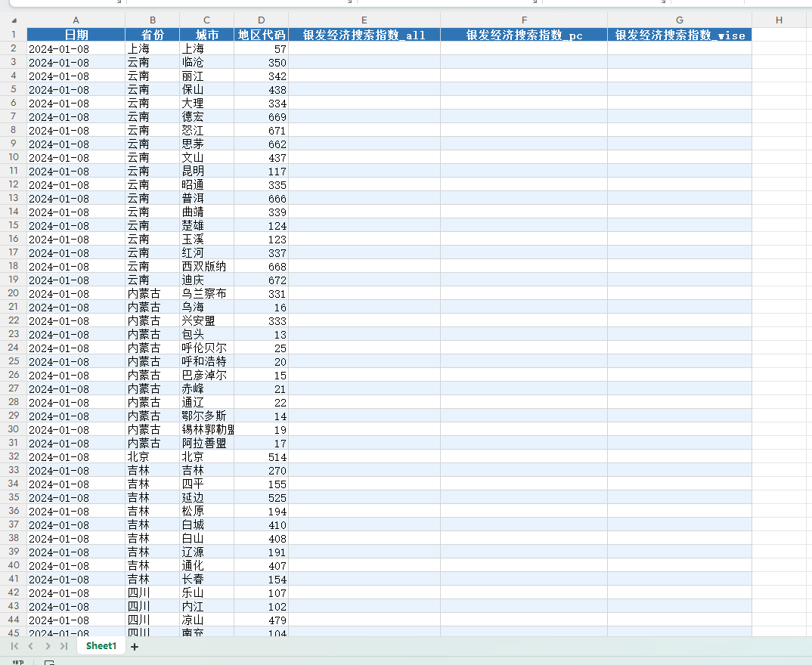812x665 pixels.
Task: Select row 20 header
Action: click(14, 293)
